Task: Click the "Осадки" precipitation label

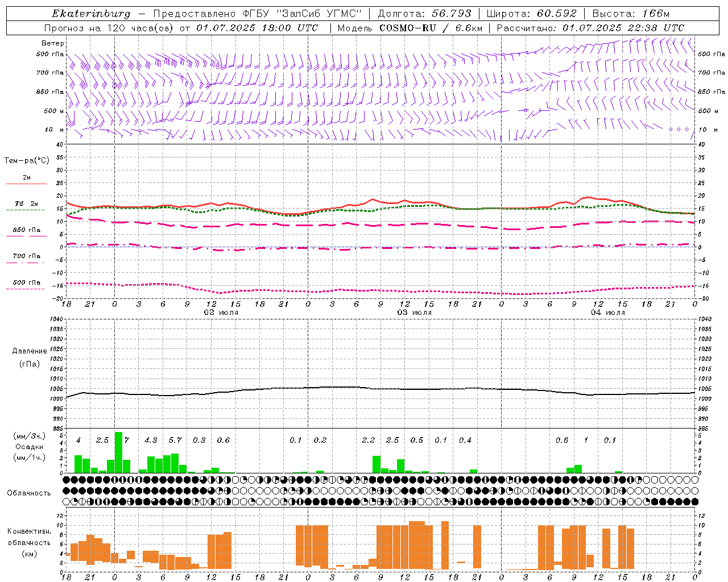Action: (30, 447)
